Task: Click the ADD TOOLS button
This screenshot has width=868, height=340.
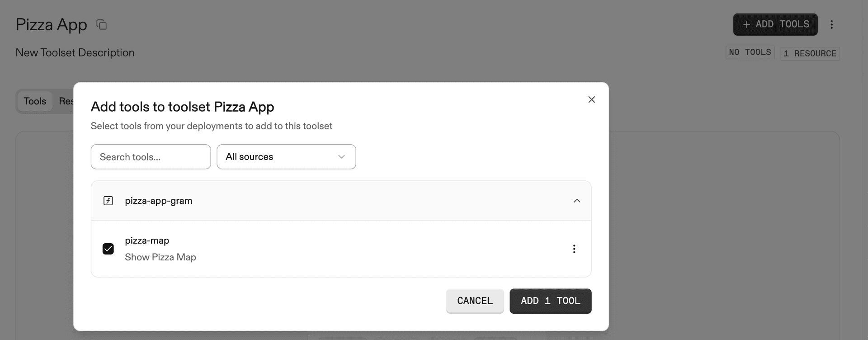Action: [775, 24]
